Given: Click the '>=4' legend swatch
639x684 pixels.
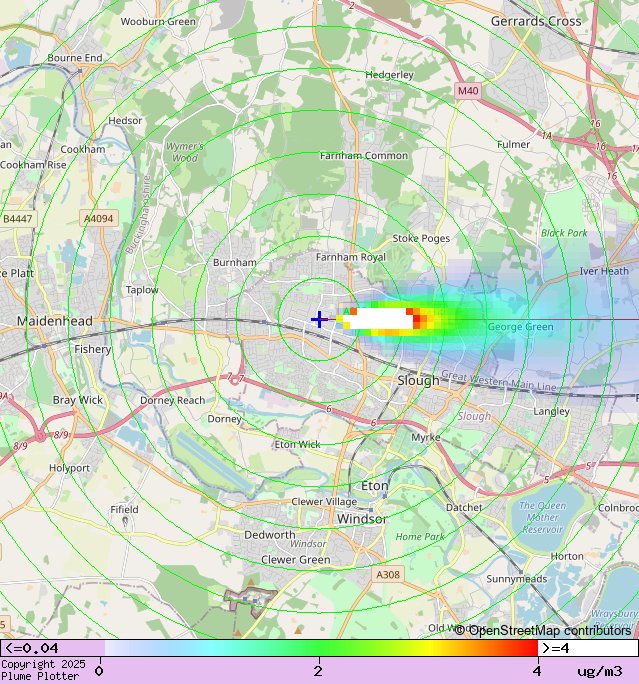Looking at the screenshot, I should (588, 648).
